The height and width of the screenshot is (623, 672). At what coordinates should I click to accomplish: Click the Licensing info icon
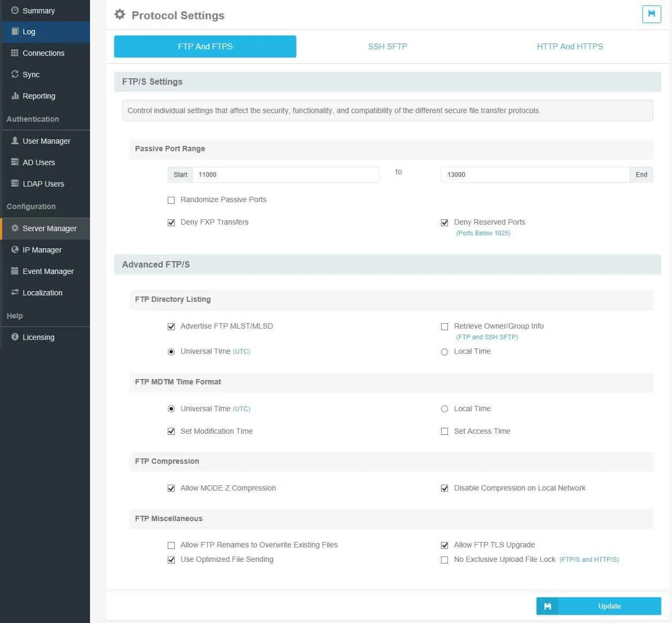[x=15, y=337]
